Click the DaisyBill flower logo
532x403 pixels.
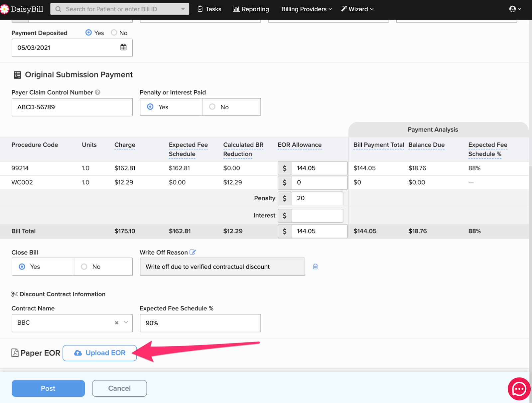coord(5,9)
